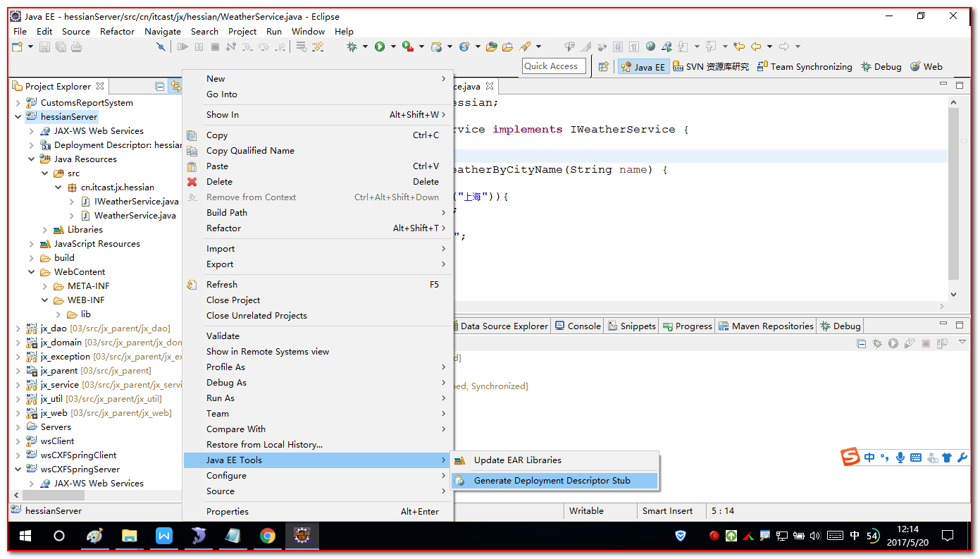Screen dimensions: 980x559
Task: Click the editor vertical scrollbar
Action: [x=953, y=194]
